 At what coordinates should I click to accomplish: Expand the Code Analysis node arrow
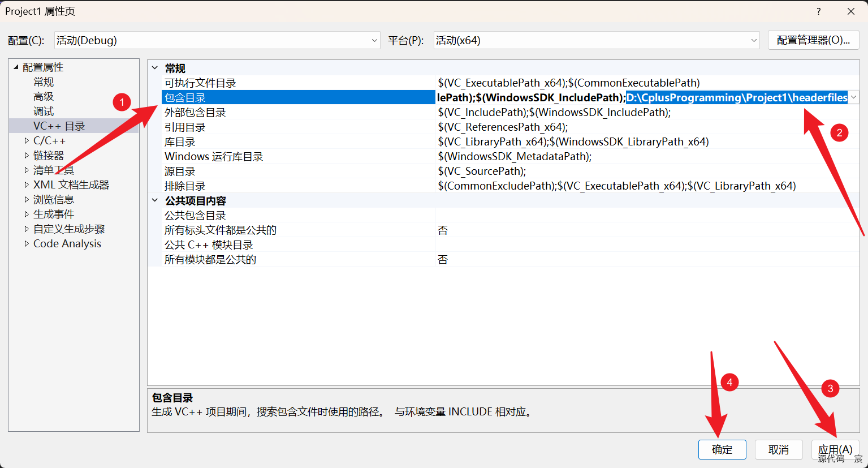click(27, 243)
